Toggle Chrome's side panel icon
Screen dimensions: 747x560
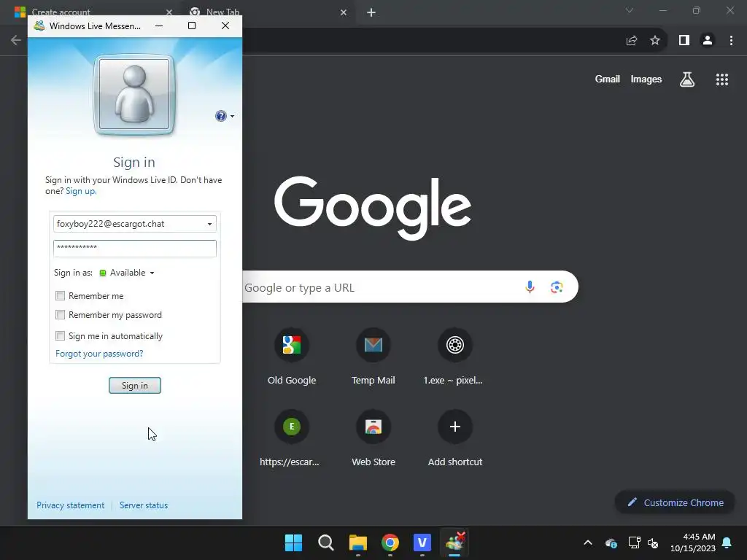click(684, 41)
